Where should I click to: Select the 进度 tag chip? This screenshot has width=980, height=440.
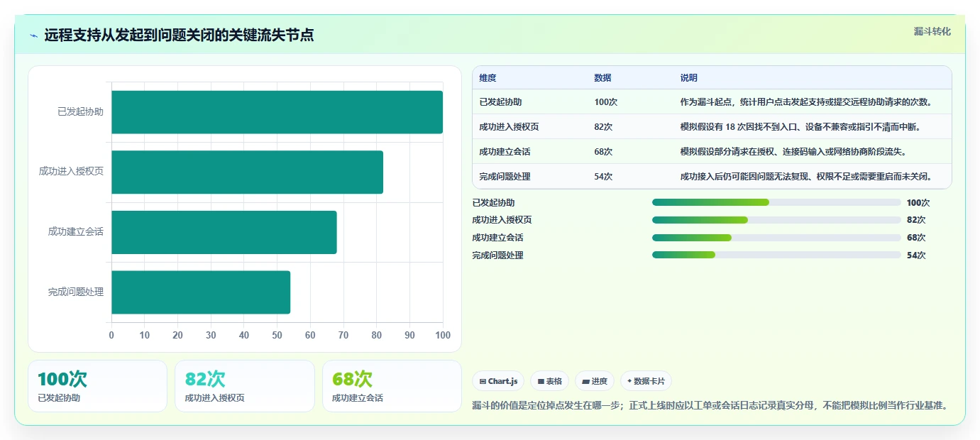point(595,381)
